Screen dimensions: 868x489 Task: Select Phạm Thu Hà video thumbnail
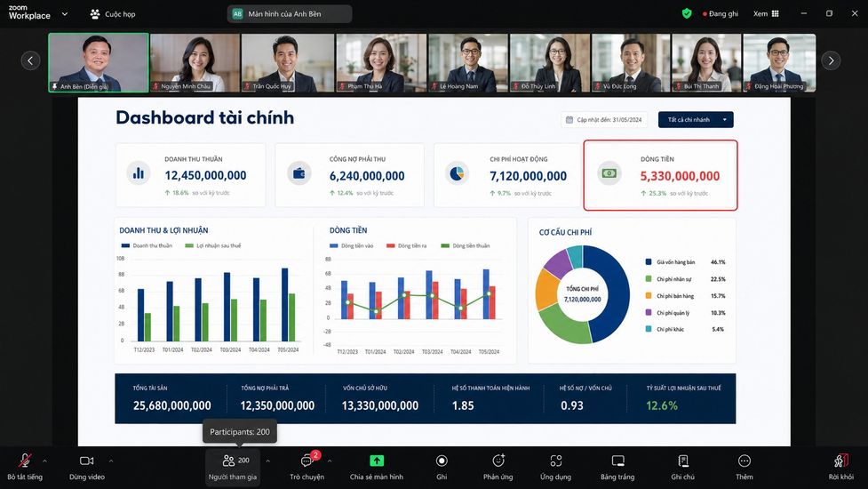(381, 62)
